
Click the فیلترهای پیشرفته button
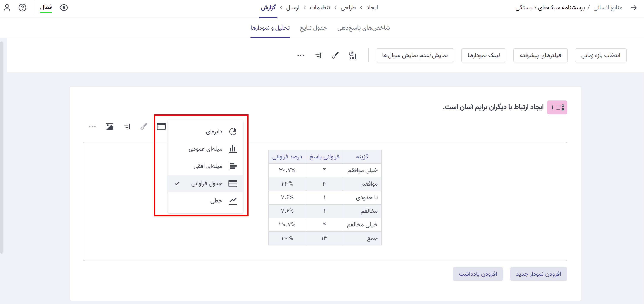coord(540,55)
